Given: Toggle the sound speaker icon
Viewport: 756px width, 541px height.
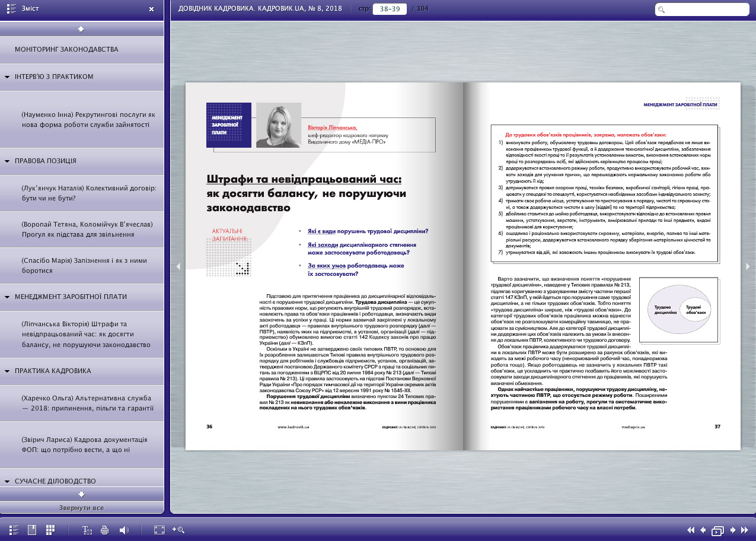Looking at the screenshot, I should (124, 530).
